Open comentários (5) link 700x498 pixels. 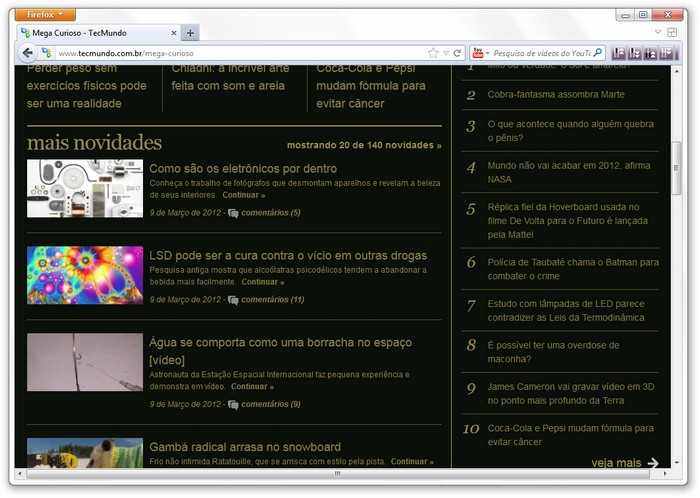(x=271, y=213)
